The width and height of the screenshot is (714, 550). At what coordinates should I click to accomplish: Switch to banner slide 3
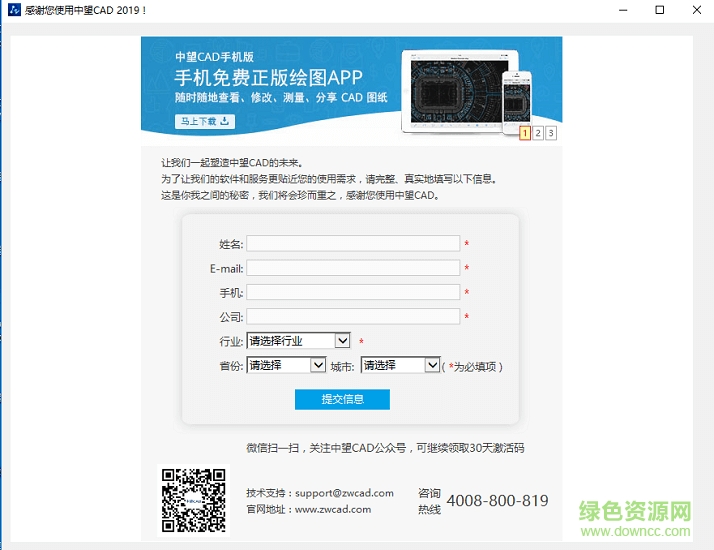(550, 133)
